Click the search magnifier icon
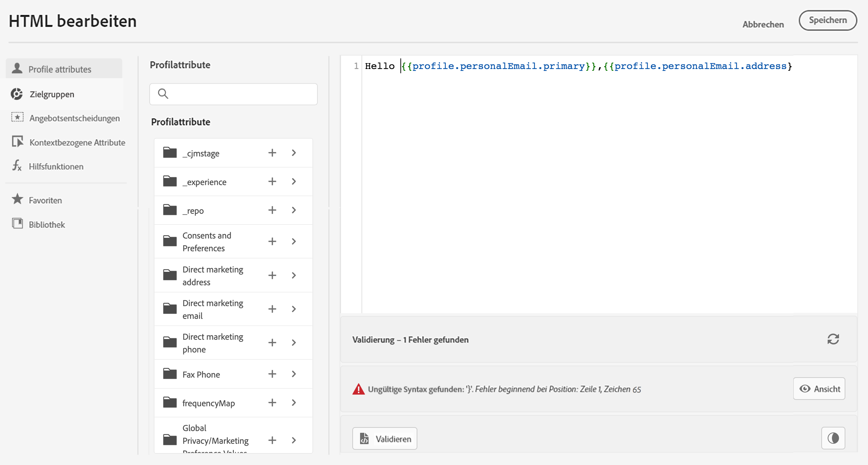 pos(163,94)
